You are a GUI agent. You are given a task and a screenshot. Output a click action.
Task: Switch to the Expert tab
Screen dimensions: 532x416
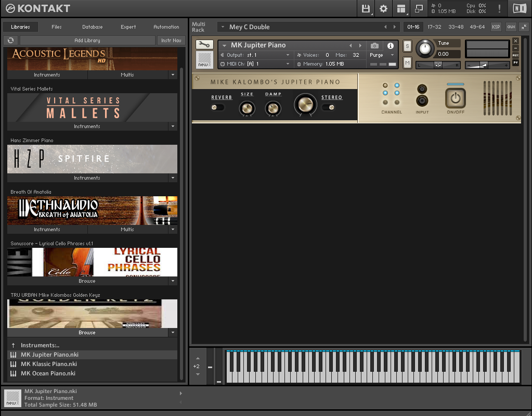click(x=128, y=27)
